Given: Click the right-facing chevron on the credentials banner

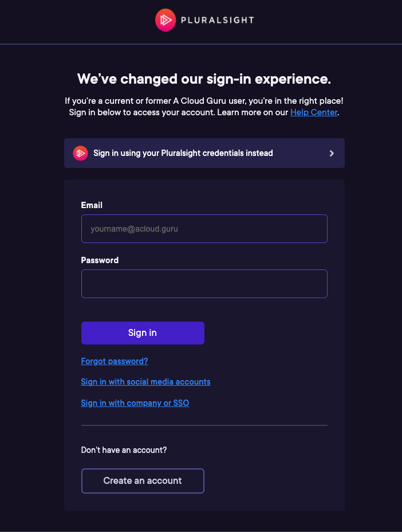Looking at the screenshot, I should coord(331,153).
